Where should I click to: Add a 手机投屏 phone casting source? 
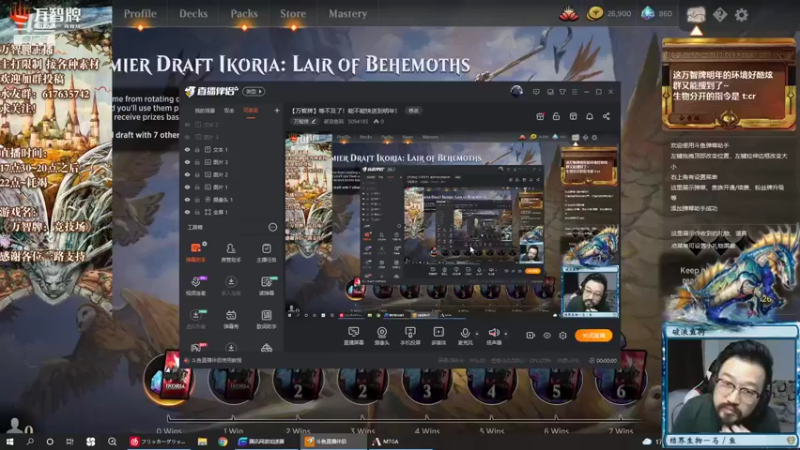click(x=410, y=336)
